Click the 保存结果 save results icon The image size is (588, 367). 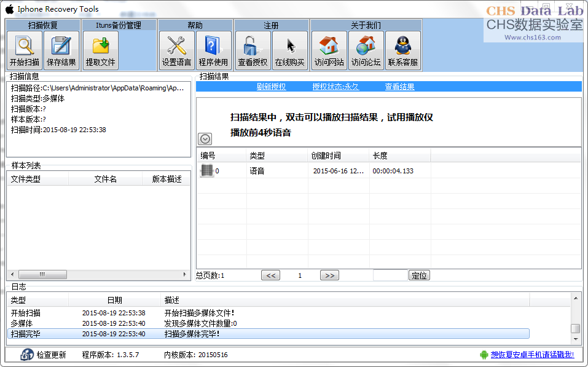pyautogui.click(x=61, y=50)
